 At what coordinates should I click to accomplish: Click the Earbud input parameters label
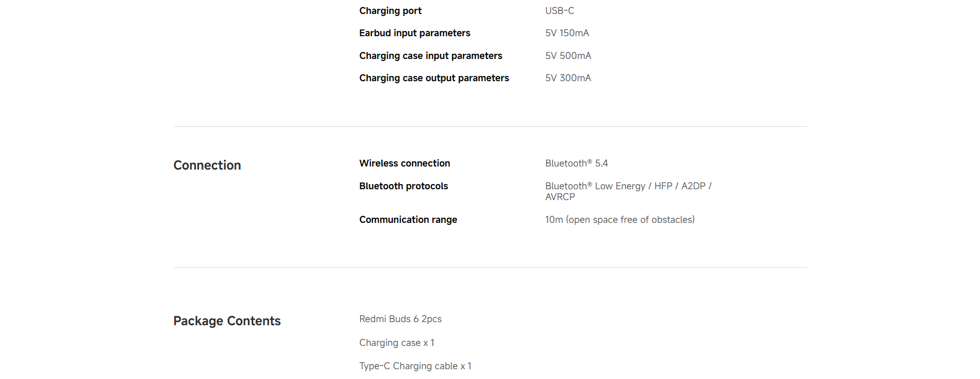click(x=415, y=33)
